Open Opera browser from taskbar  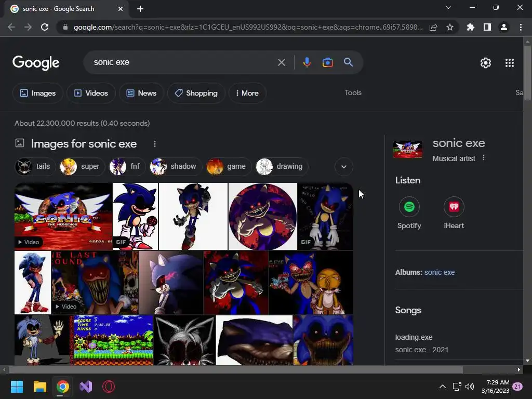109,387
